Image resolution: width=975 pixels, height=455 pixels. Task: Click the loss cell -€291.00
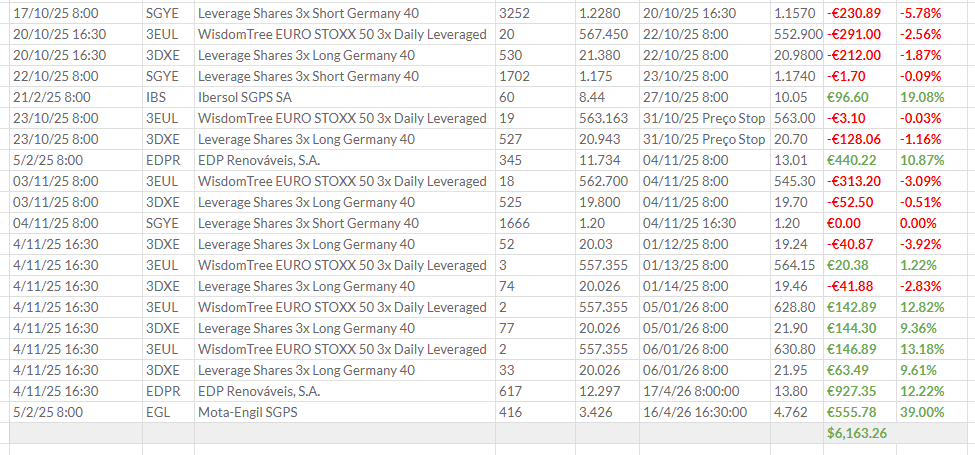pyautogui.click(x=860, y=35)
